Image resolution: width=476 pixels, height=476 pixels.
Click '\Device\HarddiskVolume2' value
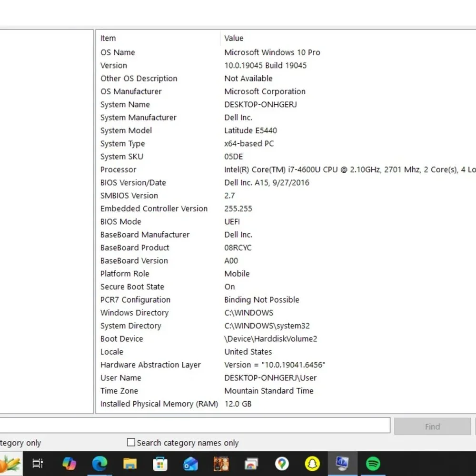(x=271, y=340)
